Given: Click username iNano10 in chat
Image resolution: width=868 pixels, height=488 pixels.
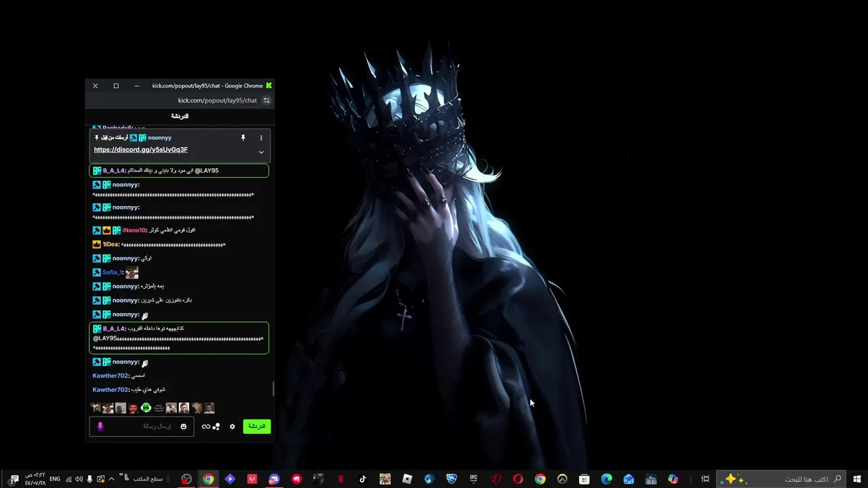Looking at the screenshot, I should [x=134, y=230].
